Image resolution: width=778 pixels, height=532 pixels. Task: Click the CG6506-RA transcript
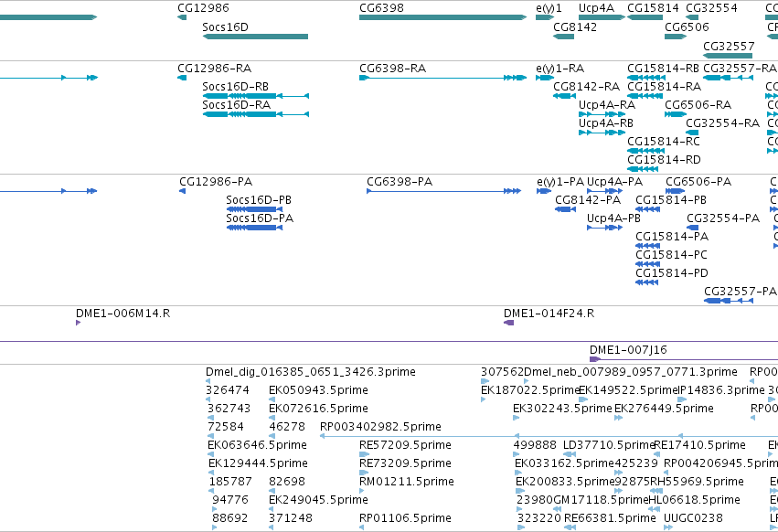pyautogui.click(x=676, y=114)
